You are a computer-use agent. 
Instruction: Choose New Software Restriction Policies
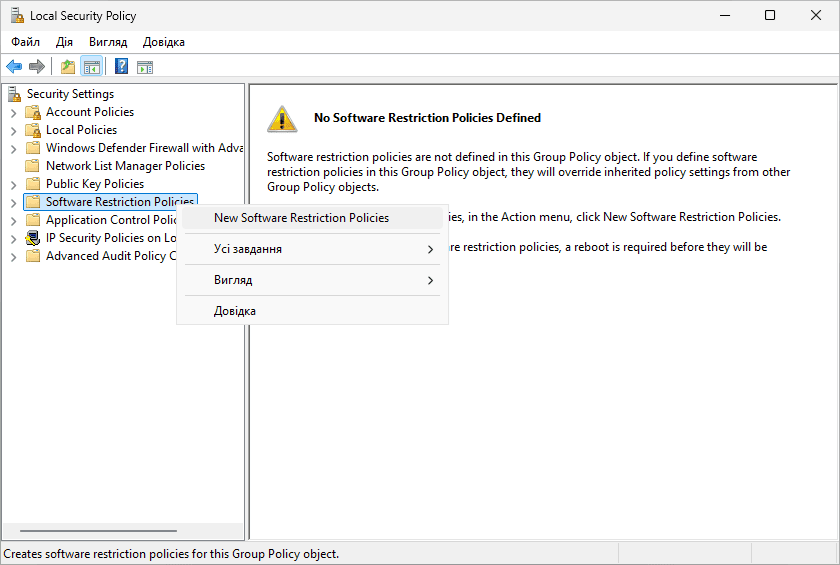tap(301, 218)
